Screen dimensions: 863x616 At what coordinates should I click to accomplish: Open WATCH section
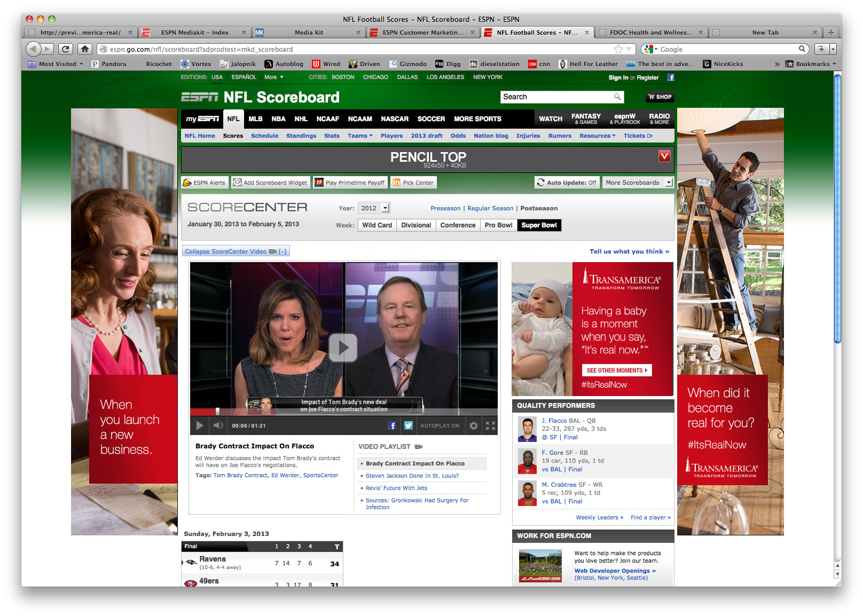tap(551, 119)
